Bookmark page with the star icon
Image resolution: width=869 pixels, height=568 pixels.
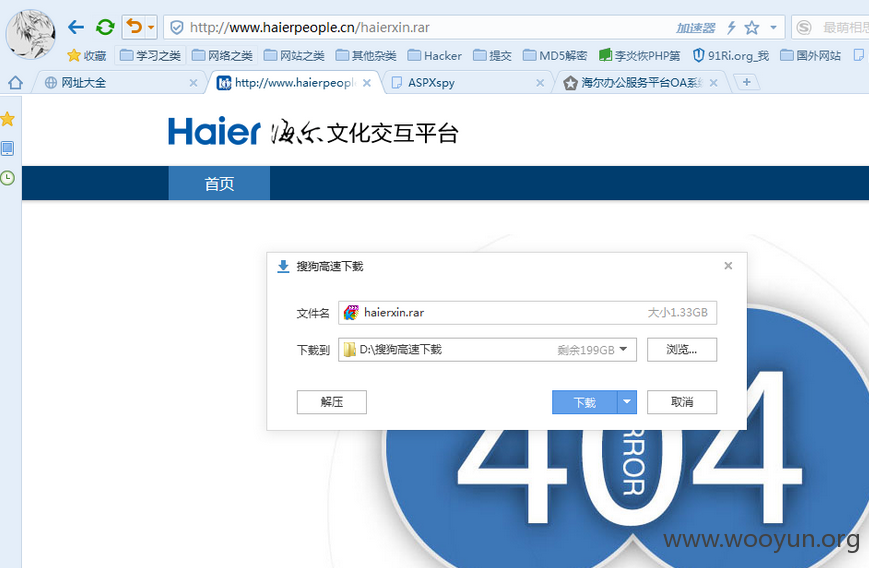point(752,27)
